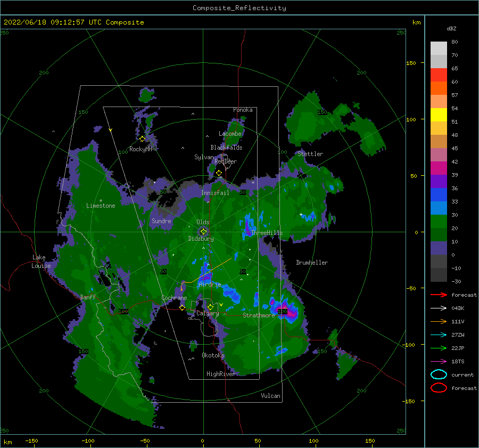Click the Innisfail town label
479x448 pixels.
pyautogui.click(x=215, y=193)
